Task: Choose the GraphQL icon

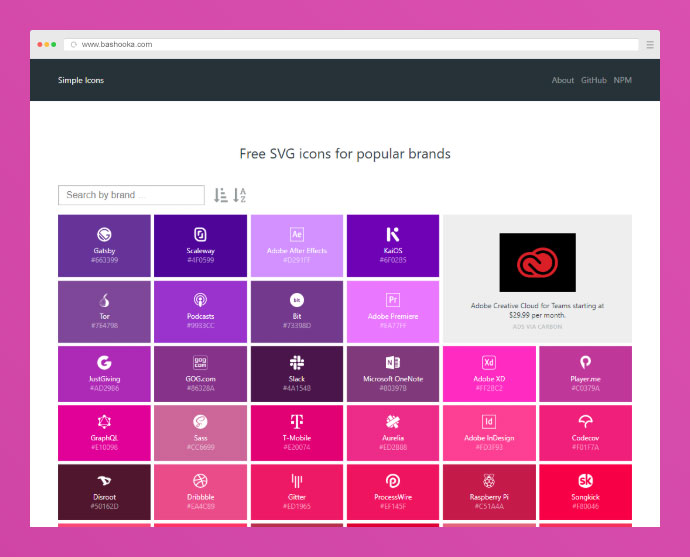Action: 104,421
